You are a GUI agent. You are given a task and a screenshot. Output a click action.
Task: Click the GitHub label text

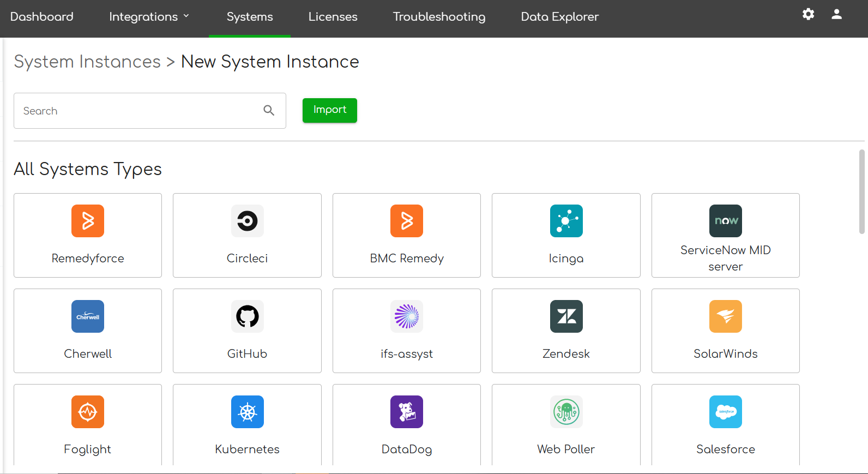click(247, 354)
